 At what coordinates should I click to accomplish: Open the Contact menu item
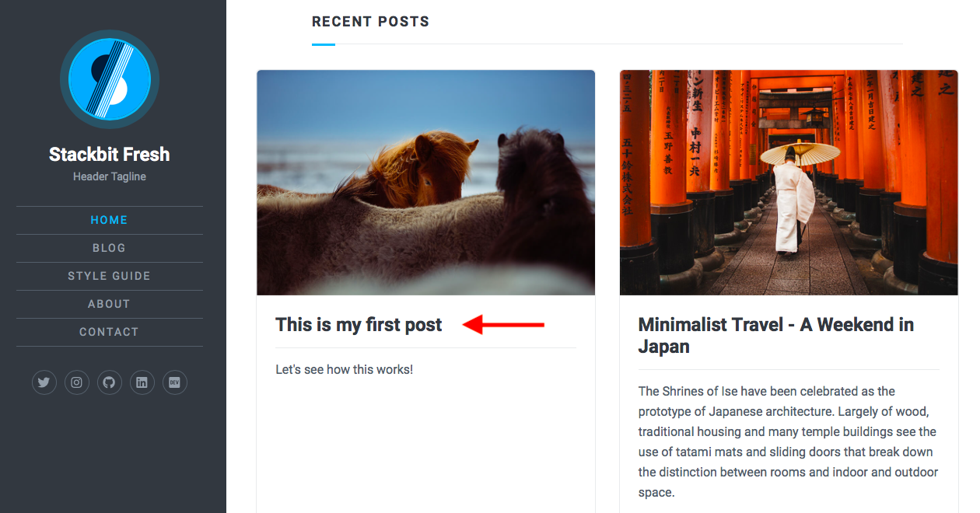click(109, 332)
